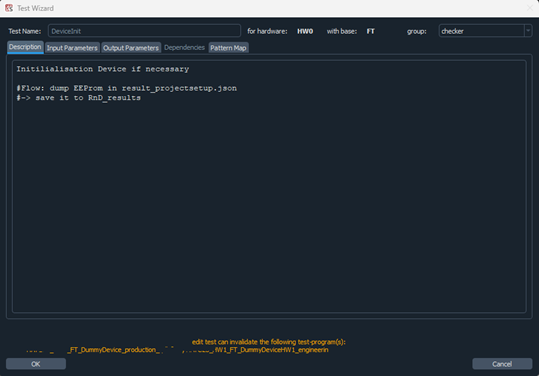The image size is (539, 376).
Task: Click the 'edit test can invalidate' warning text
Action: 269,342
